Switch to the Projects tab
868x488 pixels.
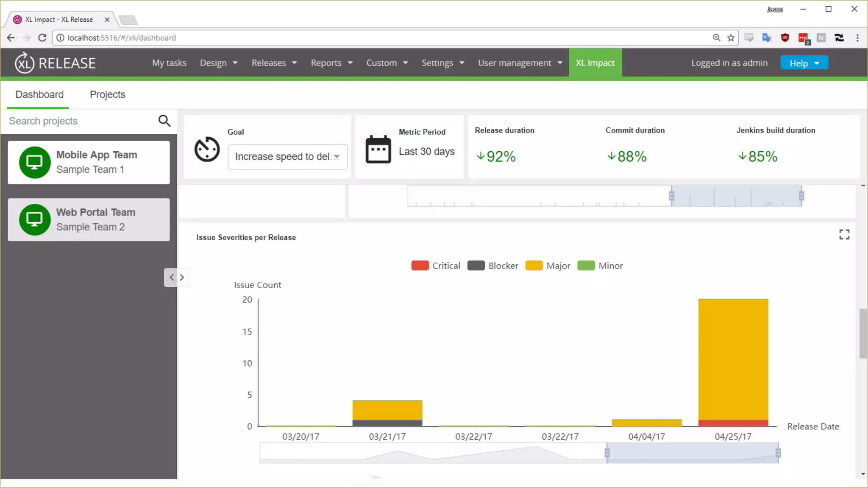[107, 94]
